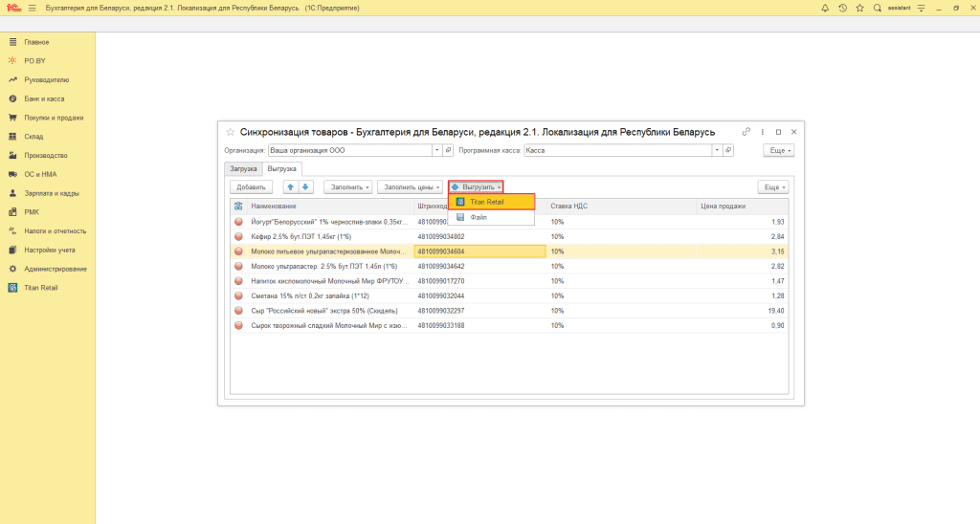Sort by the Ставка НДС column header
This screenshot has height=524, width=980.
tap(621, 207)
